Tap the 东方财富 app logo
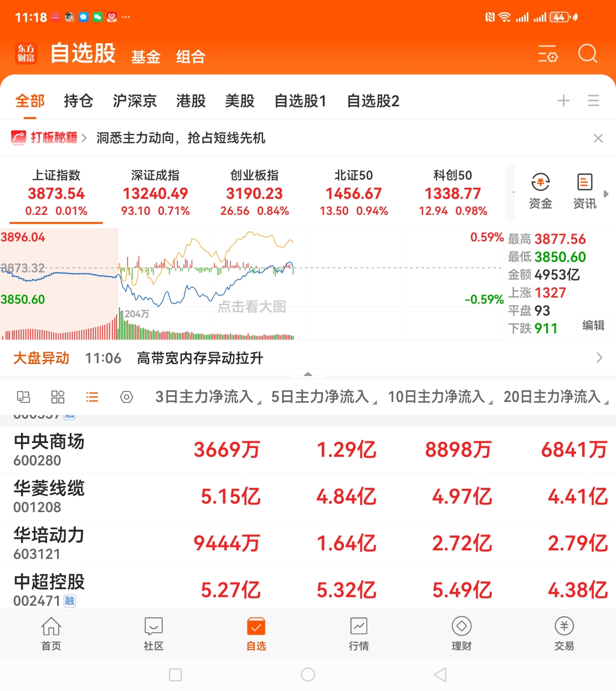616x691 pixels. (26, 53)
